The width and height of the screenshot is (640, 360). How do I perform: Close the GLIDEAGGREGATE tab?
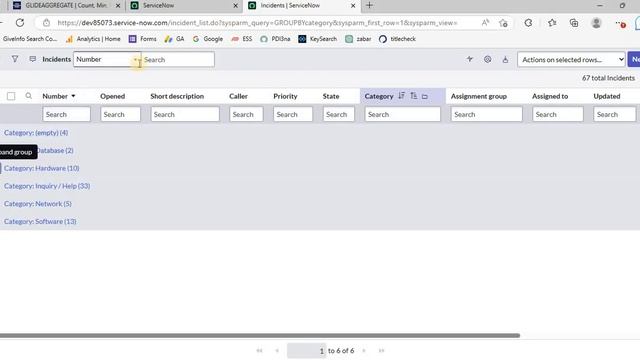pos(118,6)
